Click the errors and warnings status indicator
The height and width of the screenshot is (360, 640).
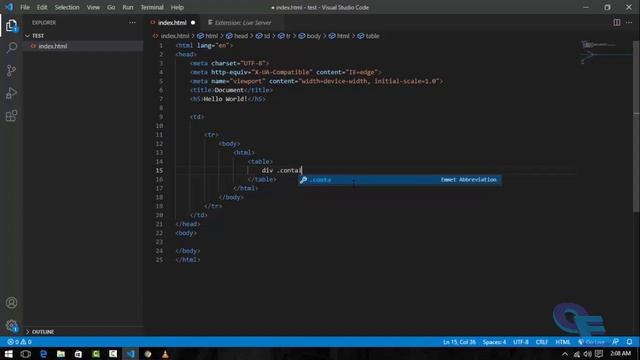point(20,342)
